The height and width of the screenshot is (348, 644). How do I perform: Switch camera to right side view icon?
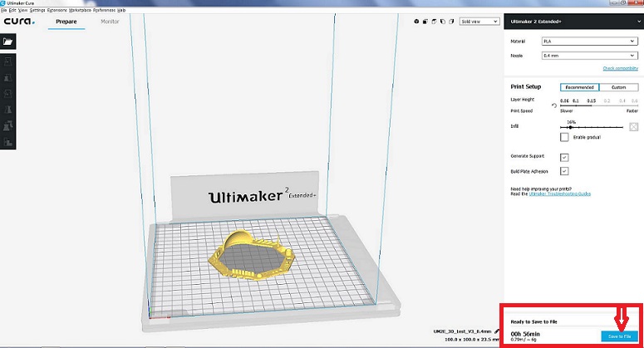451,22
